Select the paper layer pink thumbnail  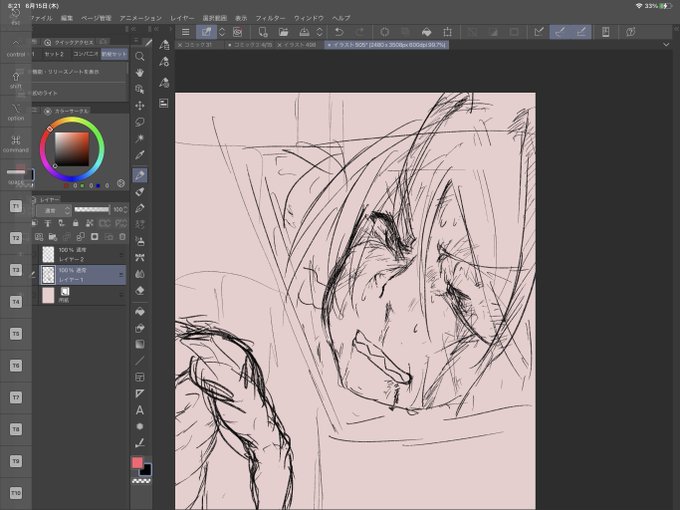(x=48, y=295)
